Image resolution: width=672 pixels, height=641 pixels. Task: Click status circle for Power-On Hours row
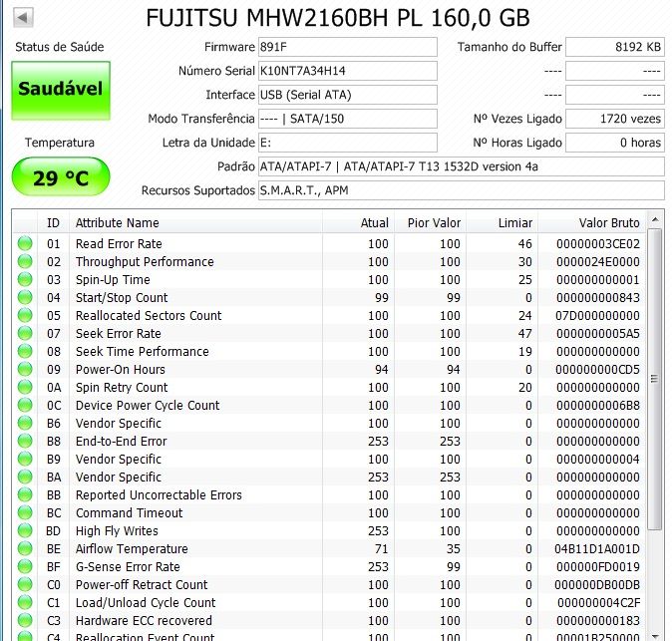point(25,370)
